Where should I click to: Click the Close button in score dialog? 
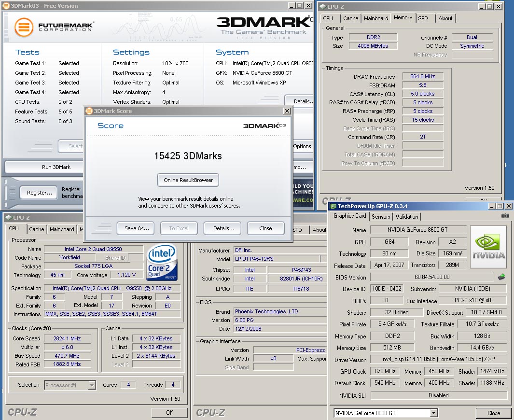265,228
